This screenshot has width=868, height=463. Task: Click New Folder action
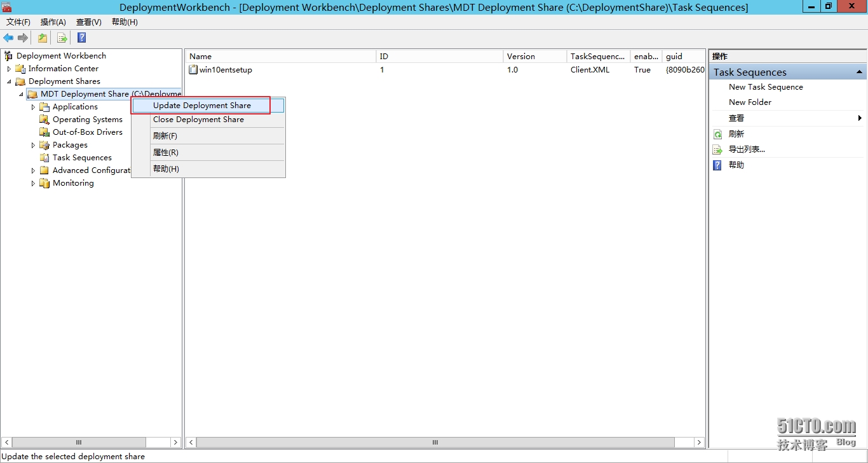click(x=750, y=102)
